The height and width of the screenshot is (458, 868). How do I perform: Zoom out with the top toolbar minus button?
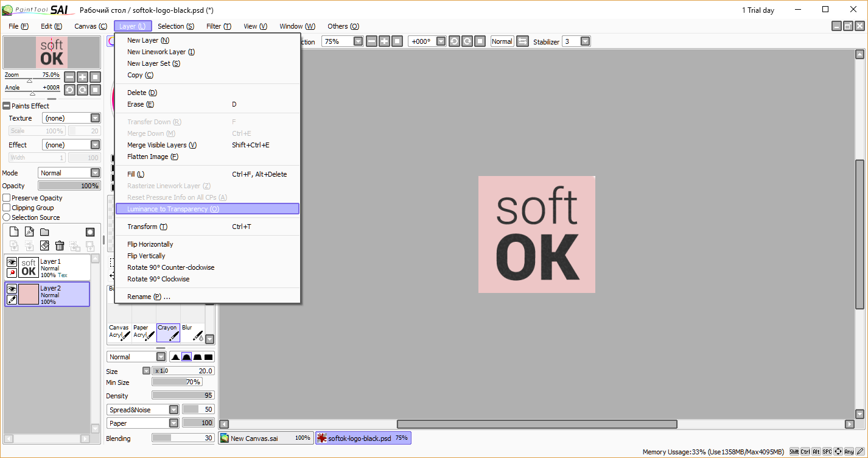(x=372, y=41)
